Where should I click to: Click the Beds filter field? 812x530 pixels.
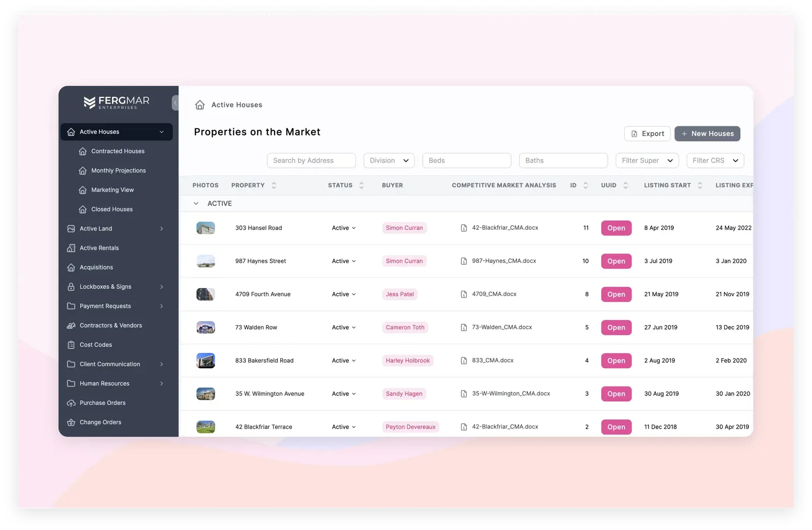click(x=466, y=161)
